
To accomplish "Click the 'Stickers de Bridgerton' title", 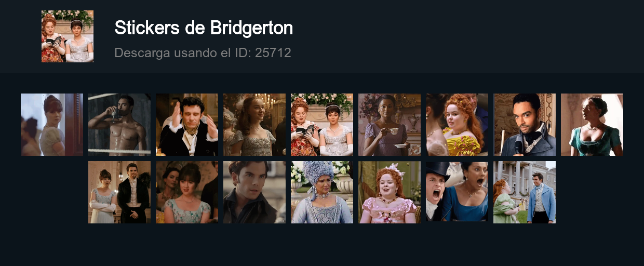I will pos(204,28).
